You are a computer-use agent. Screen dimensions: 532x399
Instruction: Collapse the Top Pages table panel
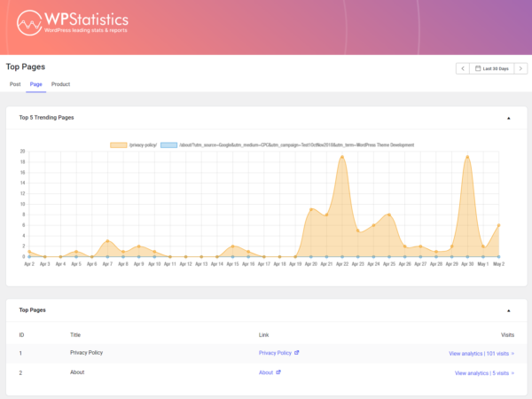coord(508,311)
